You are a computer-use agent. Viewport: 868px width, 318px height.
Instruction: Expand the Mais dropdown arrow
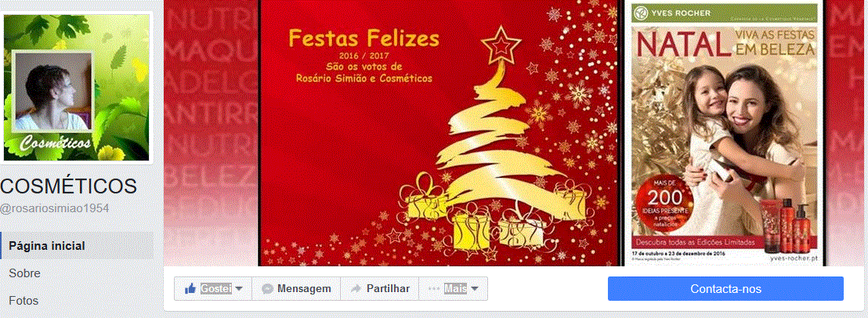pos(475,289)
